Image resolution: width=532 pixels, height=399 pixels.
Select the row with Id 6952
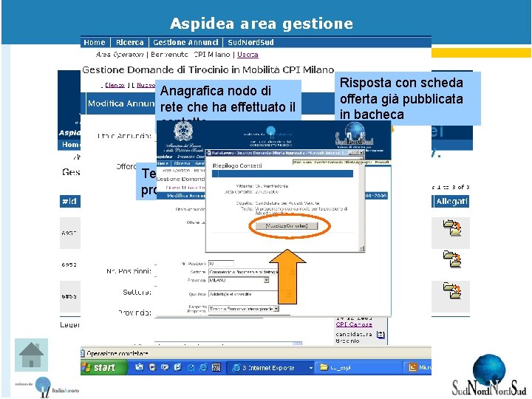click(x=69, y=265)
